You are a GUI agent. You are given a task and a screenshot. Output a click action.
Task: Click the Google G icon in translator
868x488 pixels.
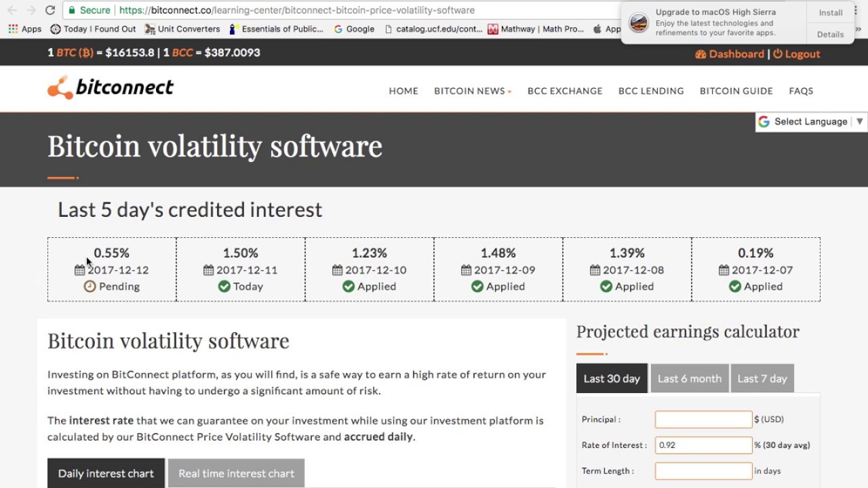pyautogui.click(x=764, y=121)
